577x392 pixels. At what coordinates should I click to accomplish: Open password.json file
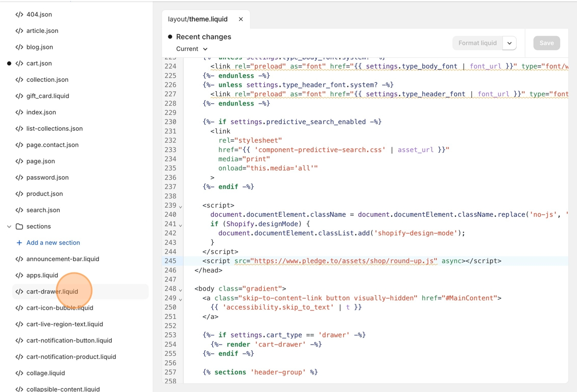click(47, 177)
